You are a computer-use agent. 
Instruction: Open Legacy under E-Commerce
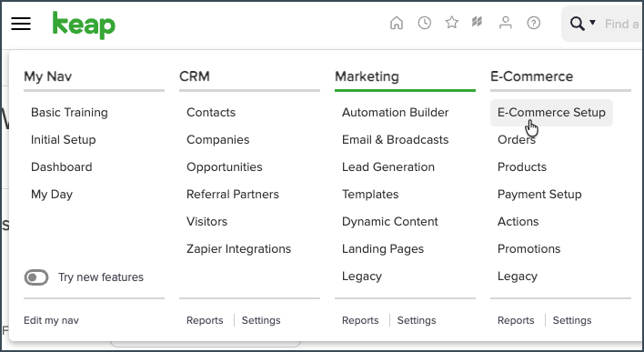pyautogui.click(x=518, y=277)
